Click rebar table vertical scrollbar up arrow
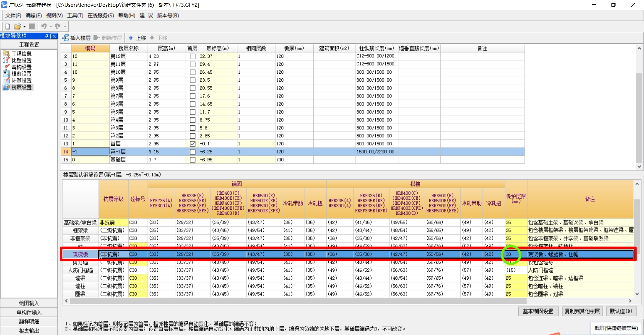Viewport: 644px width, 335px height. 637,184
